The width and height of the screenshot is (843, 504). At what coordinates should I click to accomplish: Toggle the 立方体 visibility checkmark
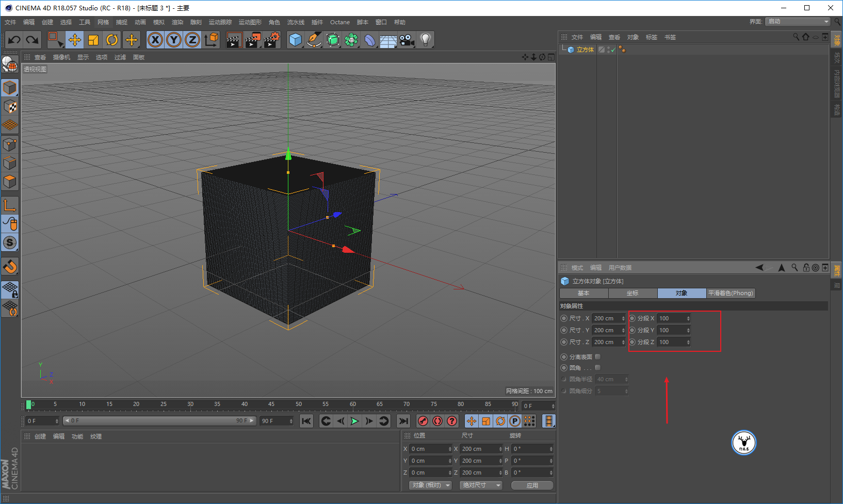(x=613, y=50)
